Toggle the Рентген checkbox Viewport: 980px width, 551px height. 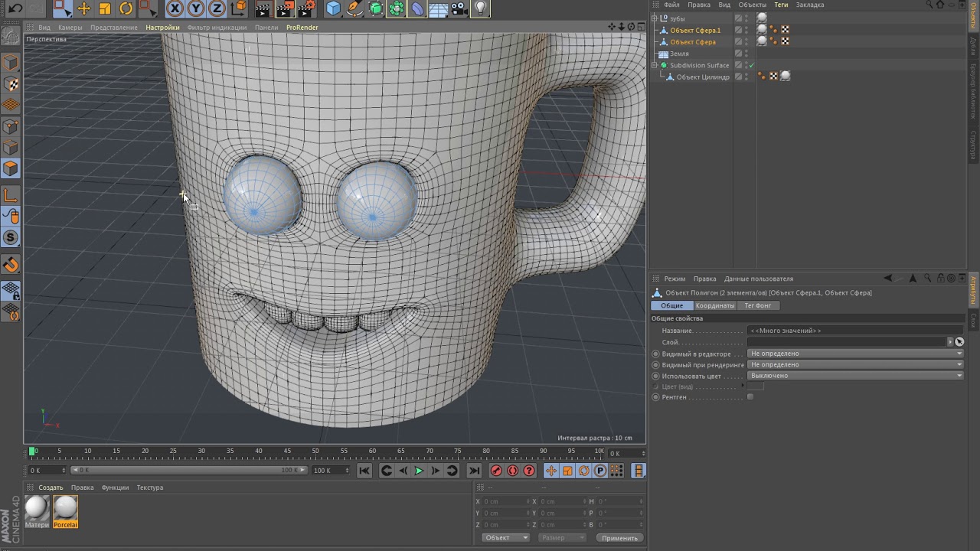pyautogui.click(x=750, y=397)
